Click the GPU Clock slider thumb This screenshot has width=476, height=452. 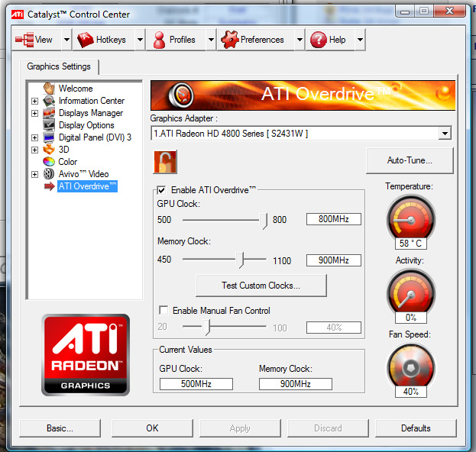[x=263, y=221]
